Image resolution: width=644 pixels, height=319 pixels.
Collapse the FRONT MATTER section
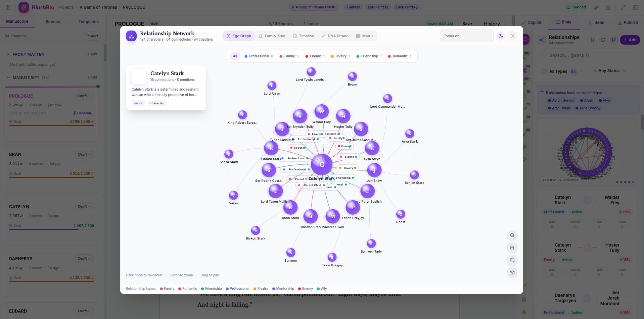[x=8, y=54]
